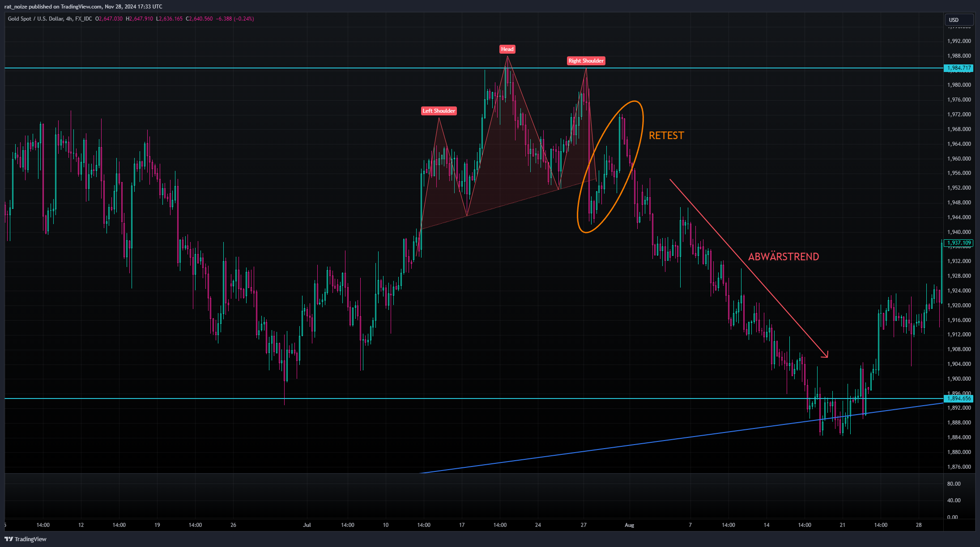This screenshot has height=547, width=980.
Task: Open the USD currency selector
Action: tap(959, 20)
